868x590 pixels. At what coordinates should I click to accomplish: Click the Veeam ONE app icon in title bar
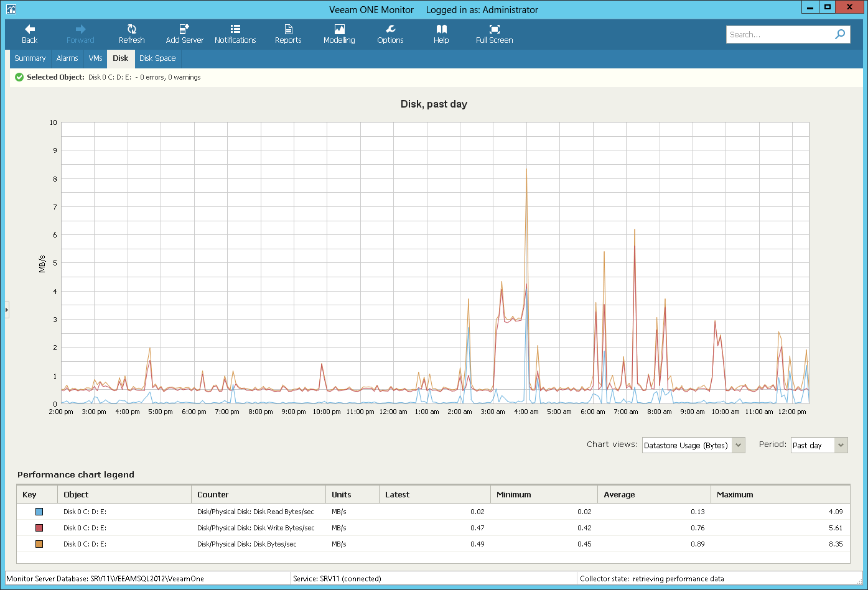click(11, 9)
